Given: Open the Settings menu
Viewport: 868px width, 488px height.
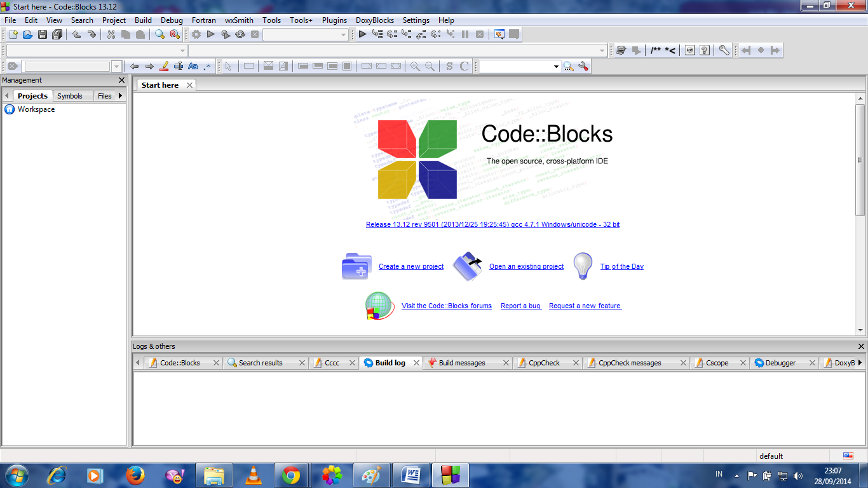Looking at the screenshot, I should 416,20.
